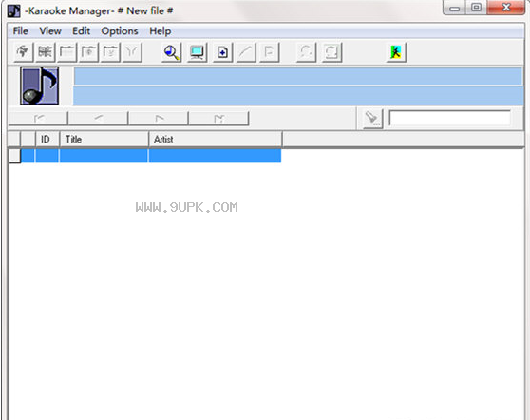Go to the next record button
Screen dimensions: 530x420
[159, 119]
